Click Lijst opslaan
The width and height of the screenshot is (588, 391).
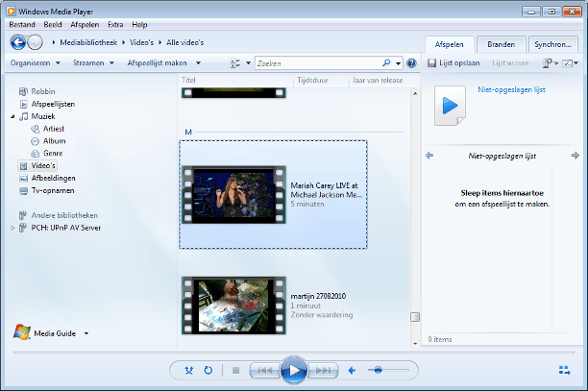click(454, 63)
